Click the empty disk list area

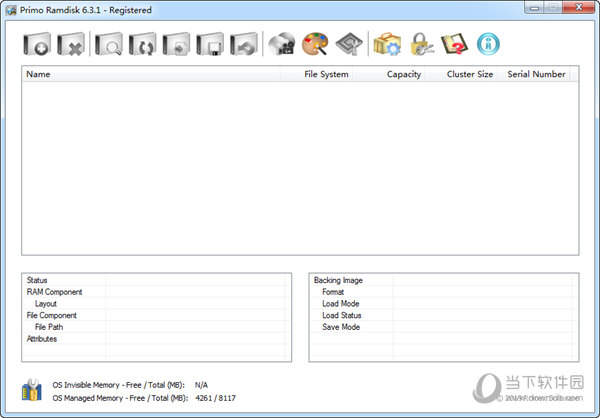click(x=298, y=170)
